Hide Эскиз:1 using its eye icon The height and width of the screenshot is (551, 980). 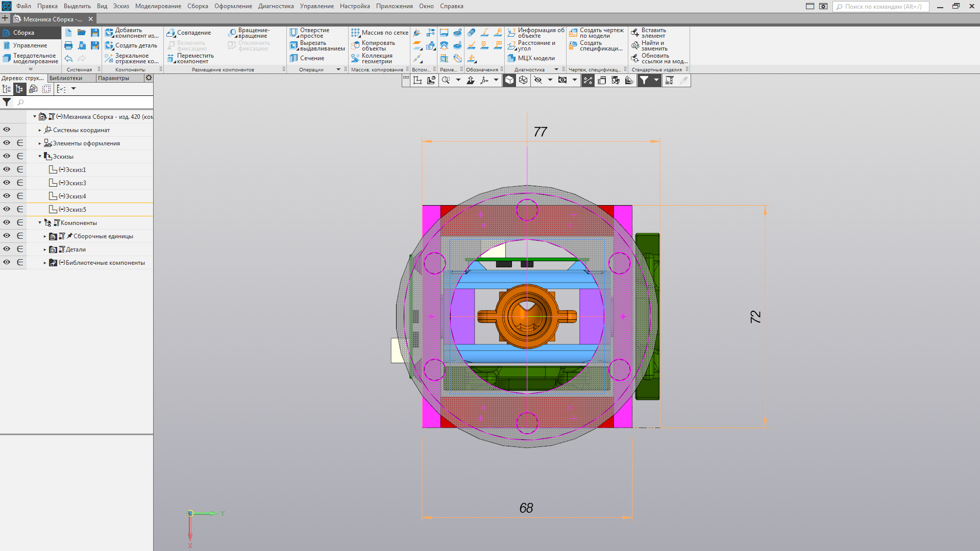[7, 169]
